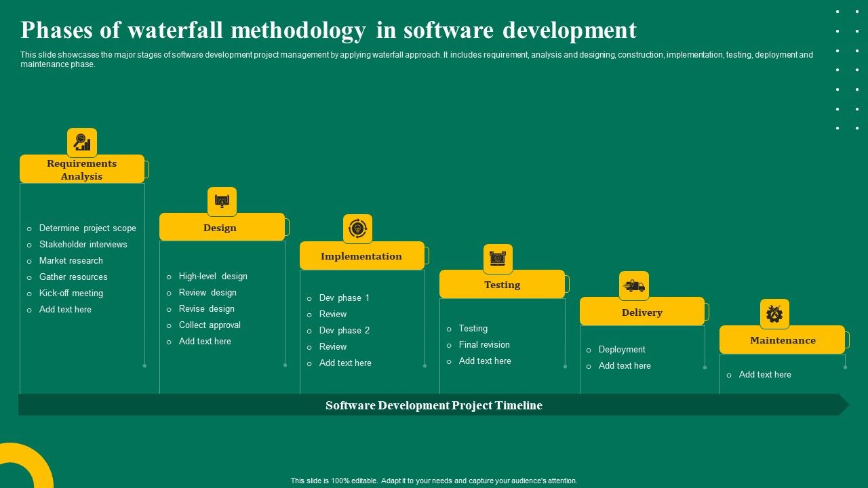The width and height of the screenshot is (868, 488).
Task: Click 'Dev phase 1' bullet
Action: [344, 298]
